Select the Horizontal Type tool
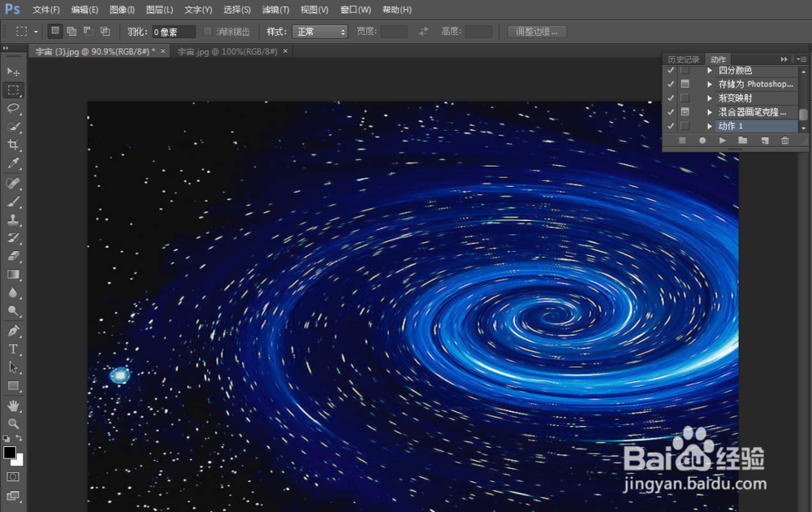 [13, 349]
